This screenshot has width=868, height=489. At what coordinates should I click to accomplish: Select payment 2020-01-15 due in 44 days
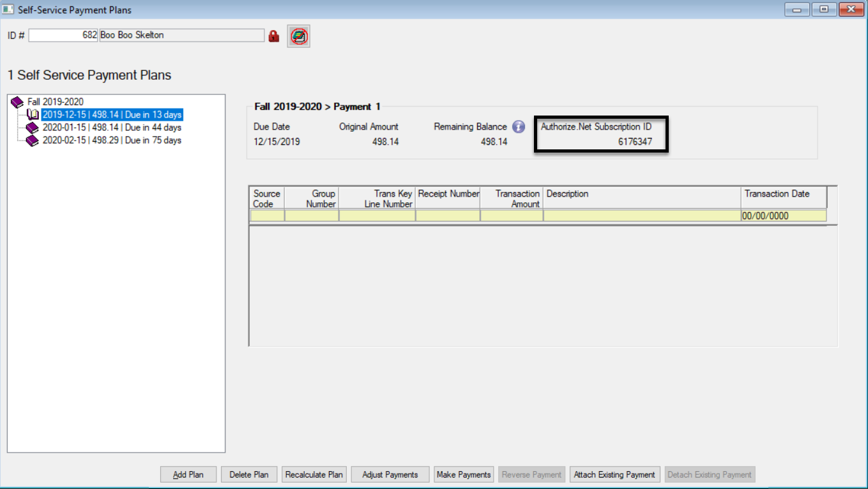coord(112,128)
